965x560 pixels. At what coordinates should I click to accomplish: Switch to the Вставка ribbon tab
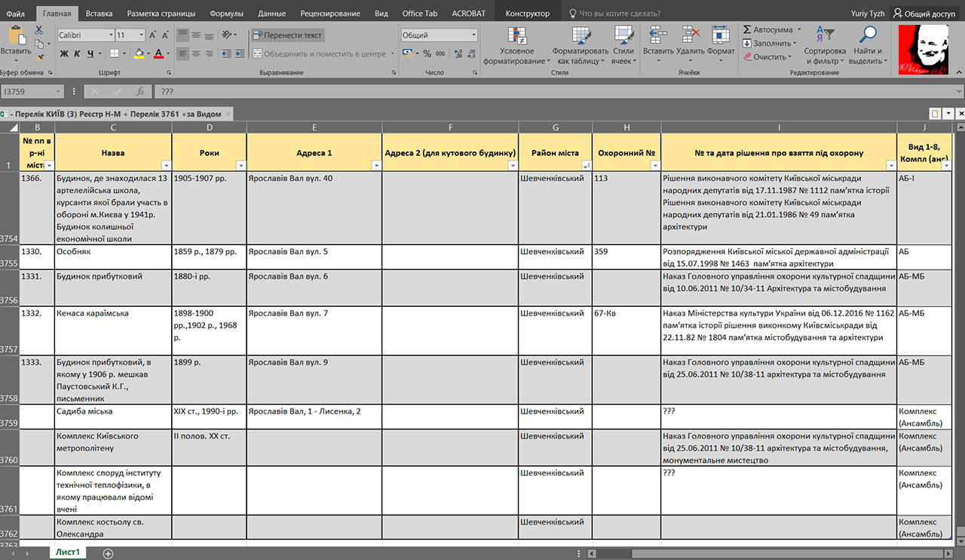(x=99, y=14)
